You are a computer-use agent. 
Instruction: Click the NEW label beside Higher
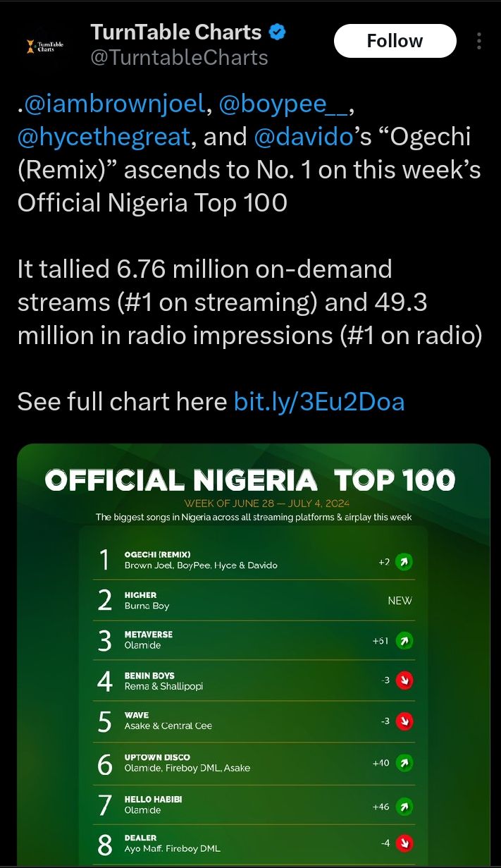coord(400,601)
